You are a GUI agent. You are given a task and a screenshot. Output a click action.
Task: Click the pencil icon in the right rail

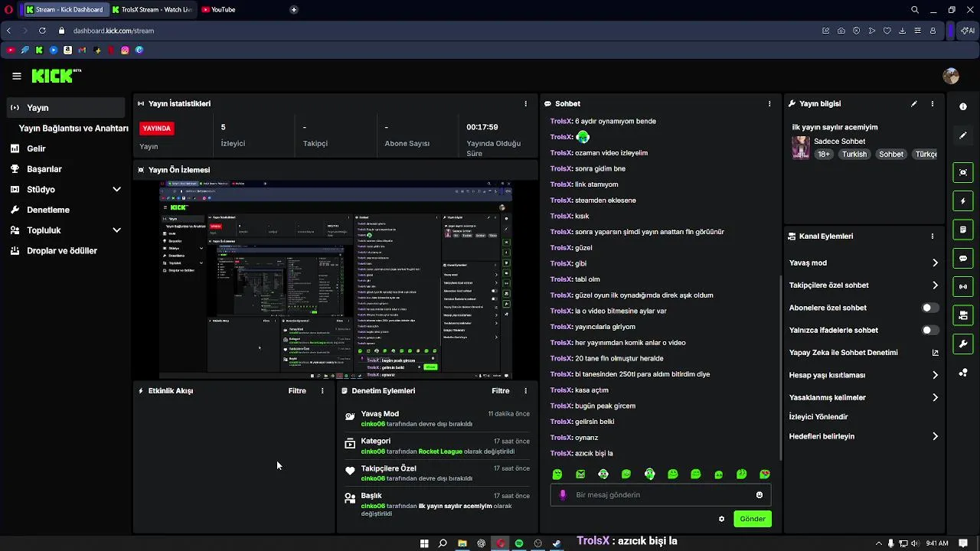(x=963, y=135)
